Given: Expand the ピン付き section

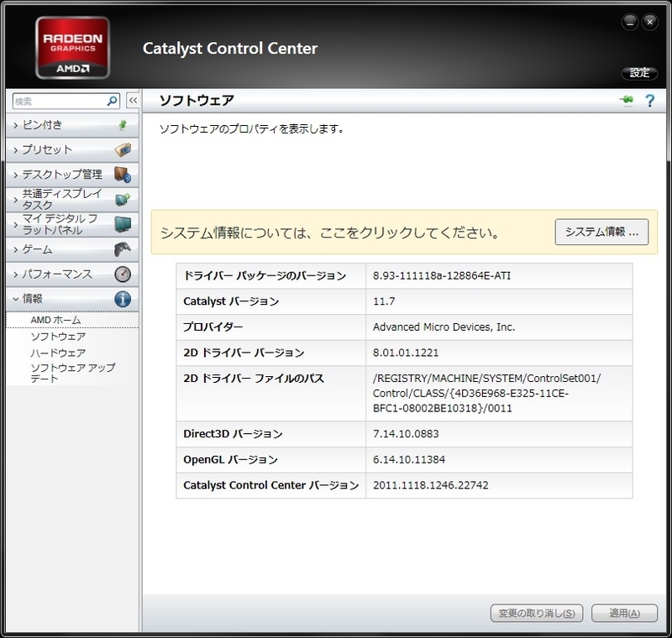Looking at the screenshot, I should [x=72, y=125].
